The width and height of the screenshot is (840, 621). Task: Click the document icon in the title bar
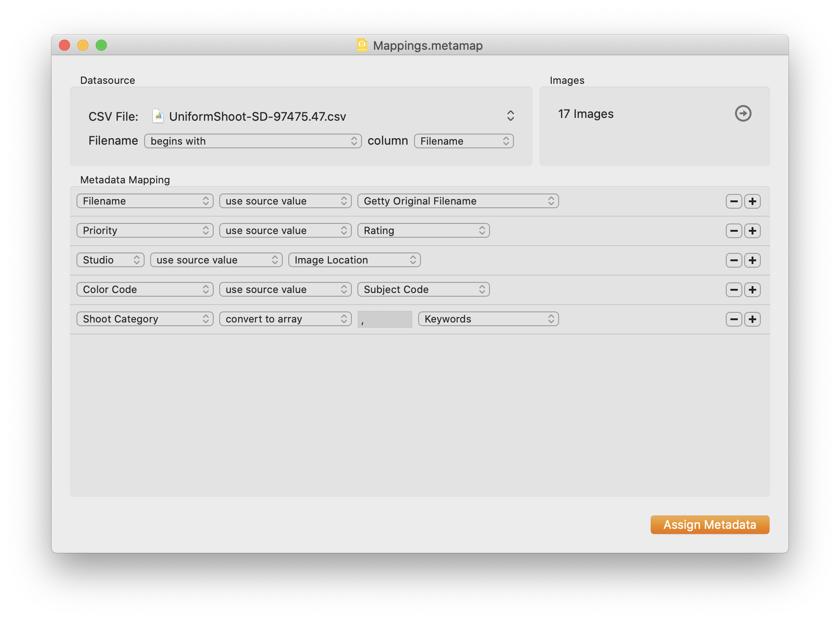pos(362,45)
